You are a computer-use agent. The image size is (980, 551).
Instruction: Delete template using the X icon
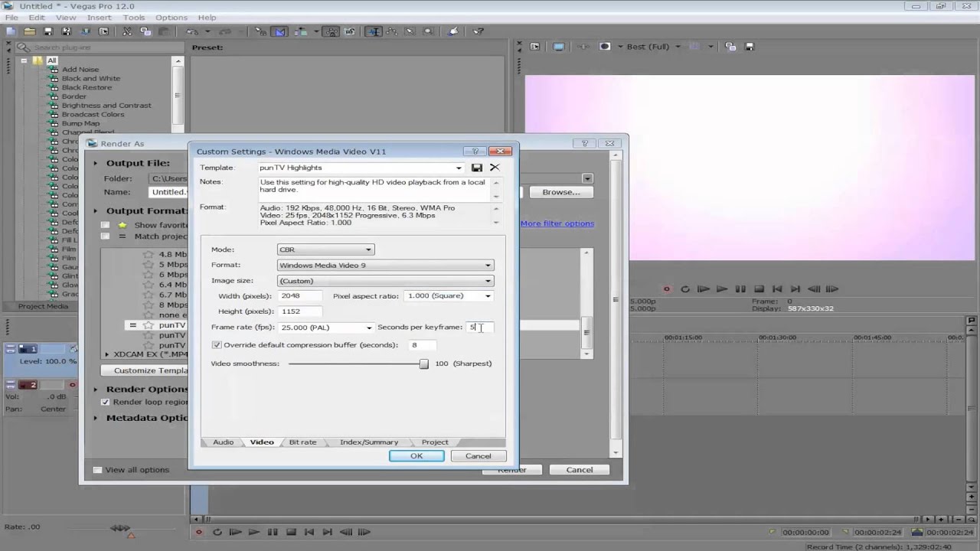click(x=495, y=168)
